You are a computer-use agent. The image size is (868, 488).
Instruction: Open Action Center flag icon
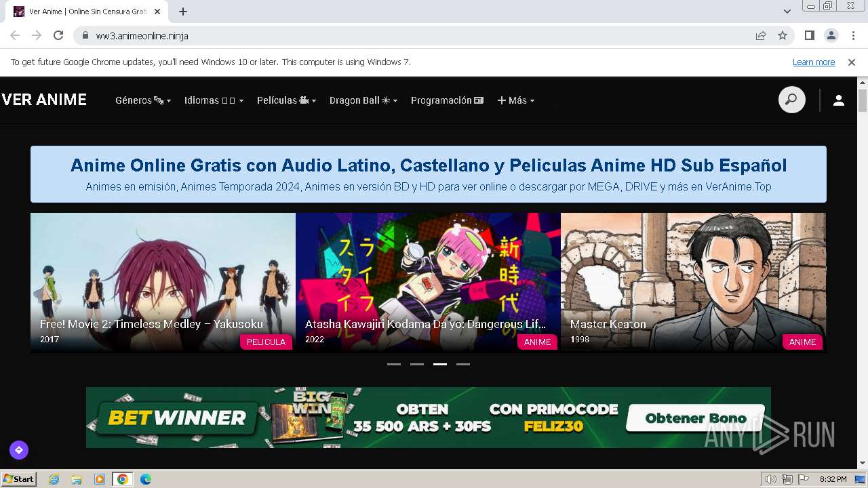[x=804, y=479]
